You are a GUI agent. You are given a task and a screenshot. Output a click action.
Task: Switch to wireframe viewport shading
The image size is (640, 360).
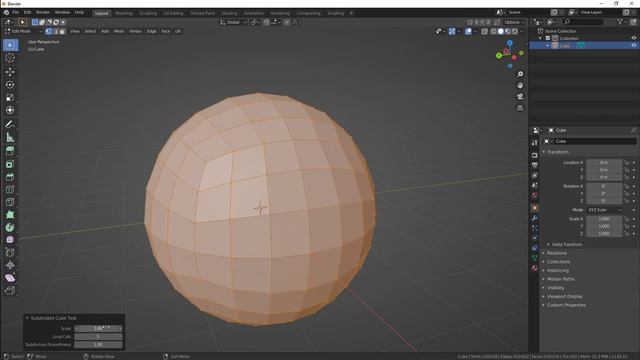tap(493, 31)
